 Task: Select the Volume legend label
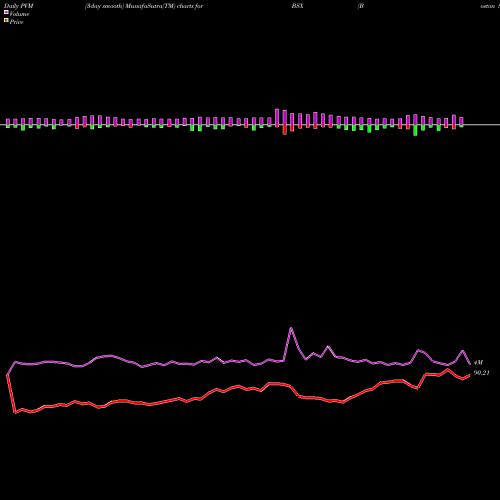pos(19,14)
